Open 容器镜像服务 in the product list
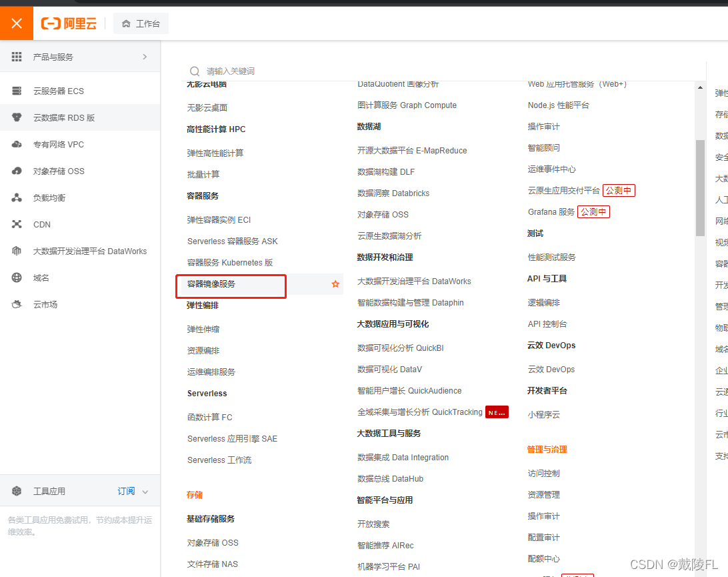The height and width of the screenshot is (577, 728). click(x=211, y=284)
